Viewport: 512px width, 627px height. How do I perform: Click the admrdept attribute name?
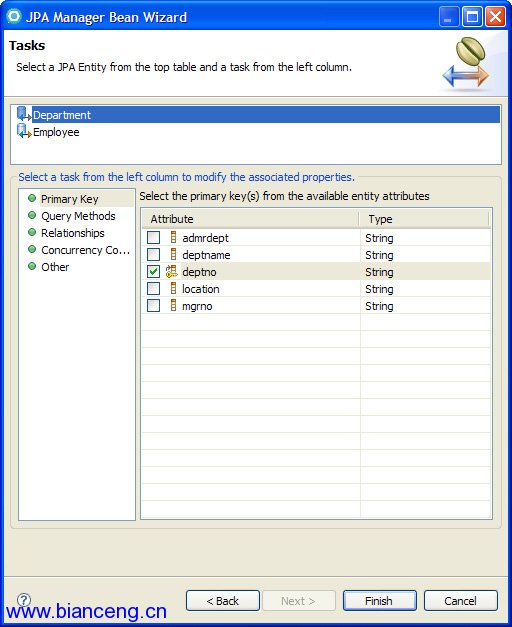[205, 238]
